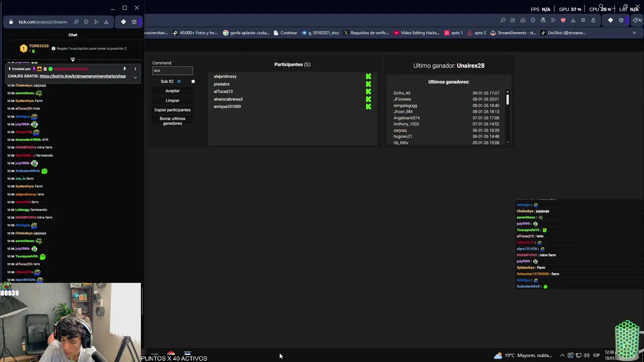The height and width of the screenshot is (362, 644).
Task: Click the profile icon in the main browser toolbar
Action: (593, 20)
